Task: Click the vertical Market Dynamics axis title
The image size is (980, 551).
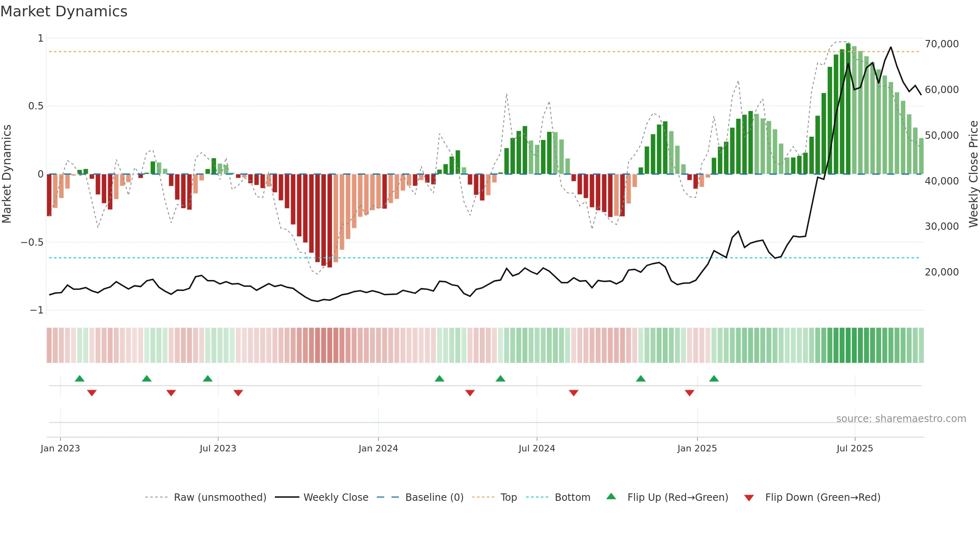Action: click(x=7, y=174)
